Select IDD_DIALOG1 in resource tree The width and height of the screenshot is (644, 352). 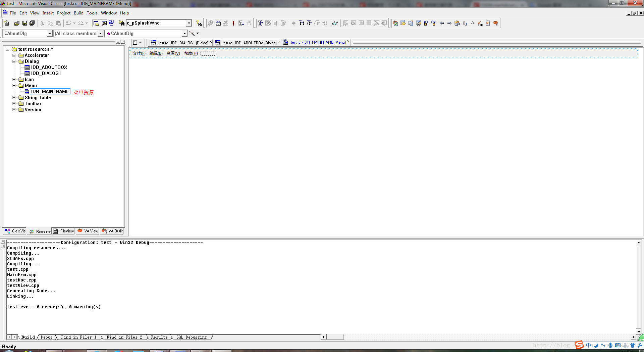pos(46,73)
